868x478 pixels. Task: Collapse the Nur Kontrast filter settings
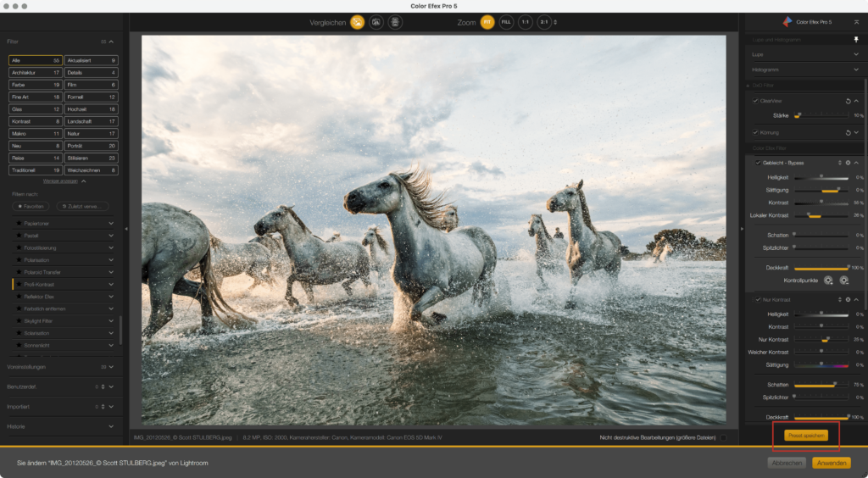[856, 300]
